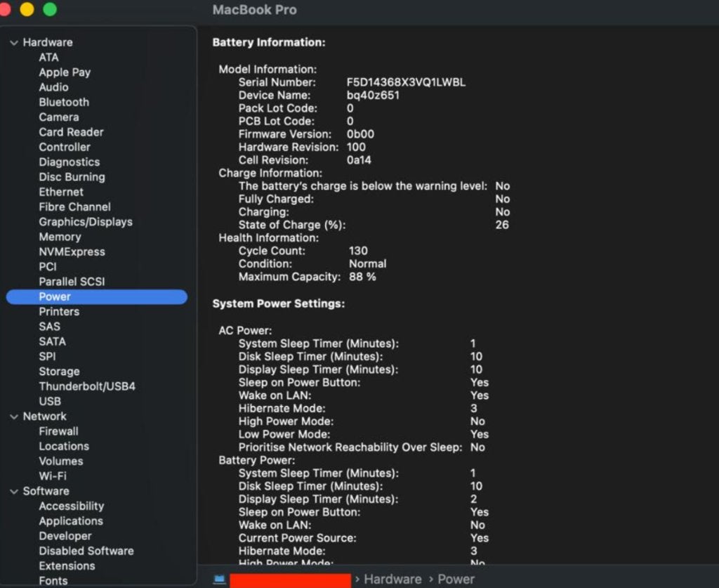Viewport: 719px width, 588px height.
Task: Collapse the Software section chevron
Action: click(x=14, y=491)
